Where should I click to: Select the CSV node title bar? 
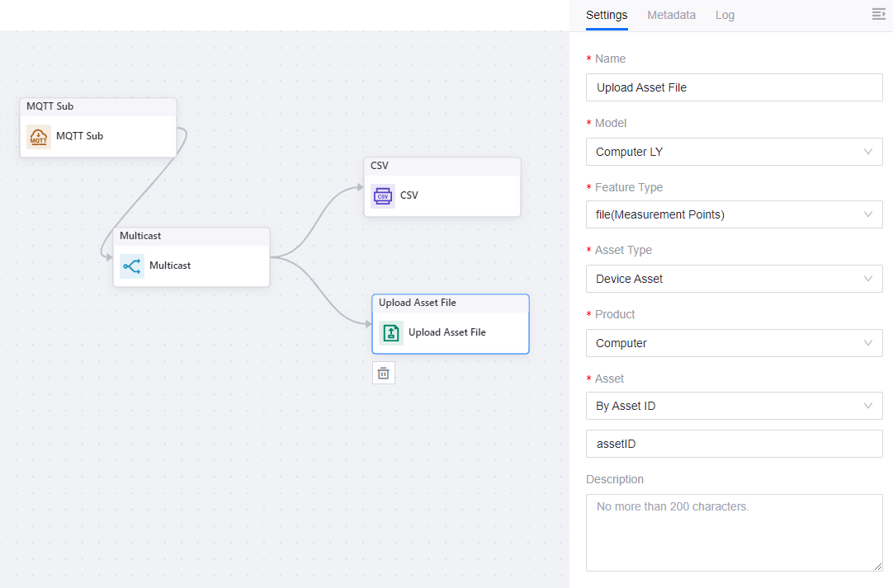442,166
